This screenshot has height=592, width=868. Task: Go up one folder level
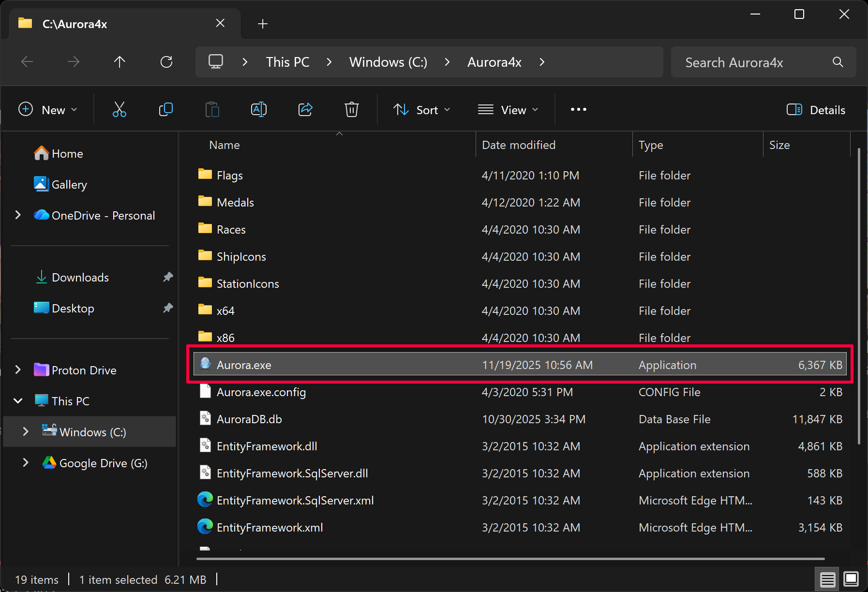coord(120,62)
